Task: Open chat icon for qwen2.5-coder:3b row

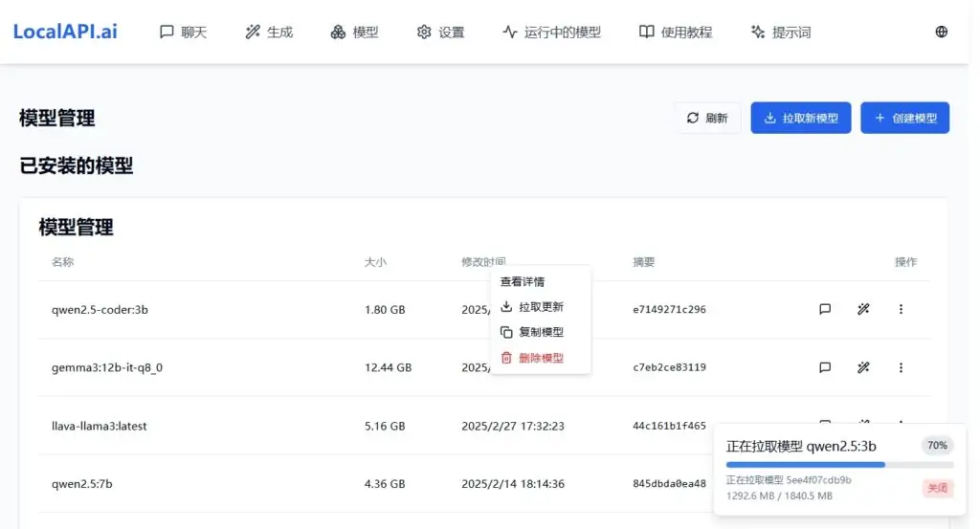Action: 825,309
